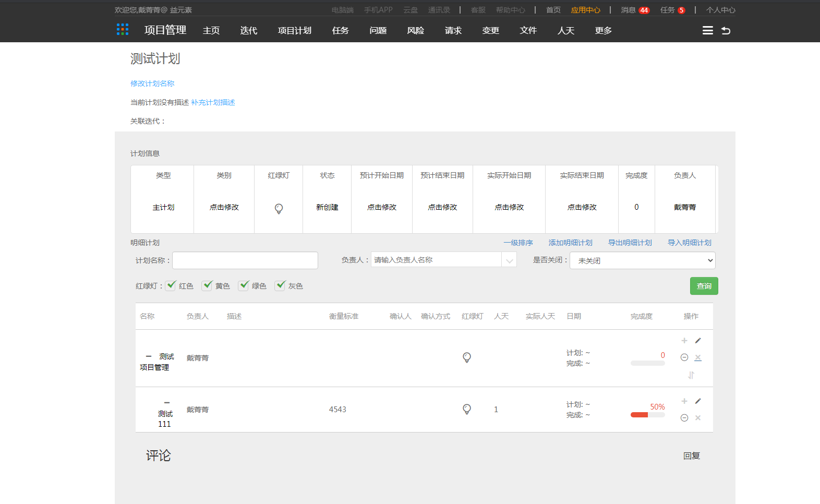Click 点击修改 under 实际结束日期
Image resolution: width=820 pixels, height=504 pixels.
[x=582, y=207]
